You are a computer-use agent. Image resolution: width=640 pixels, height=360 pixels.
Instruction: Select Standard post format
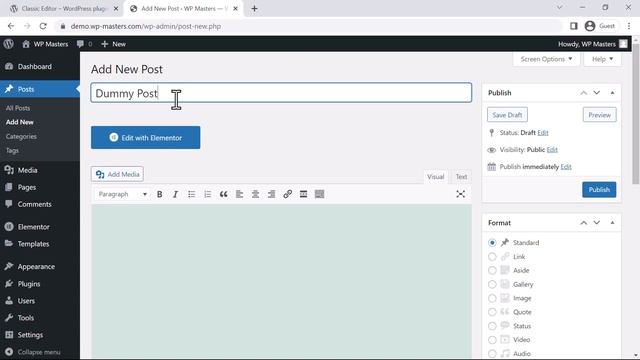point(492,243)
